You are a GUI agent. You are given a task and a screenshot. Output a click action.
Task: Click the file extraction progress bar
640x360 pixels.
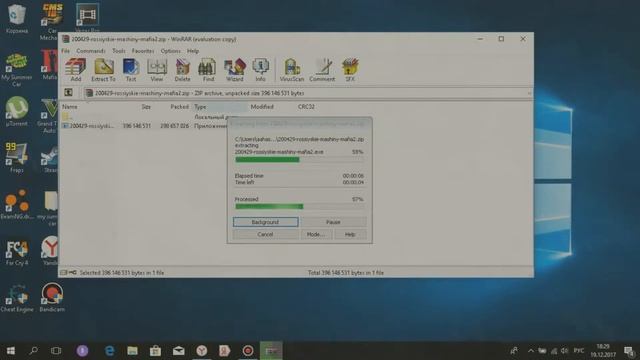point(299,160)
